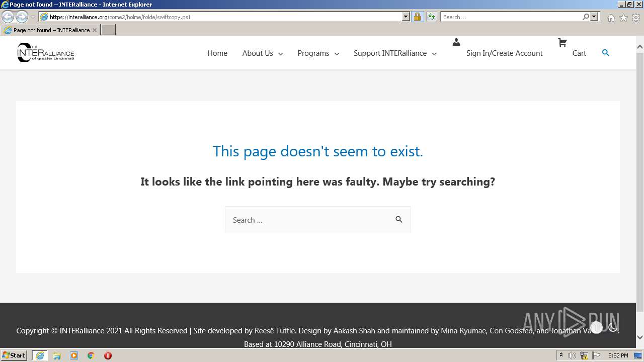Show hidden tray icons arrow

[561, 355]
